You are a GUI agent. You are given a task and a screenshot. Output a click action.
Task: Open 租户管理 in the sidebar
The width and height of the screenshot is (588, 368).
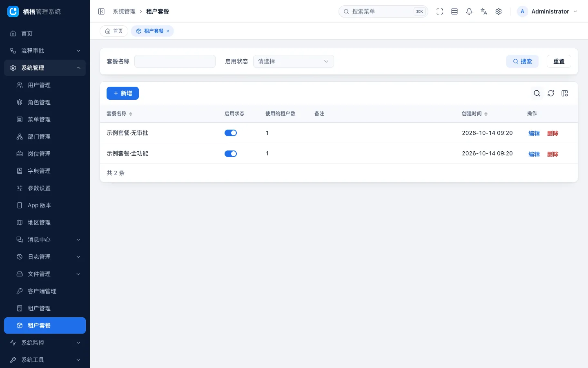[x=45, y=308]
